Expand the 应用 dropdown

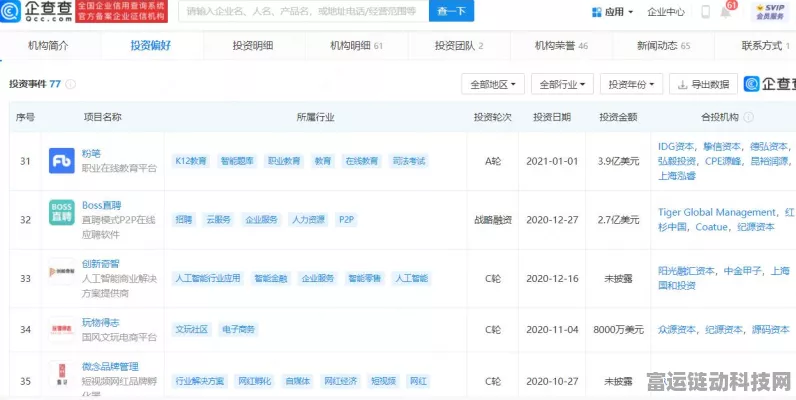[613, 12]
